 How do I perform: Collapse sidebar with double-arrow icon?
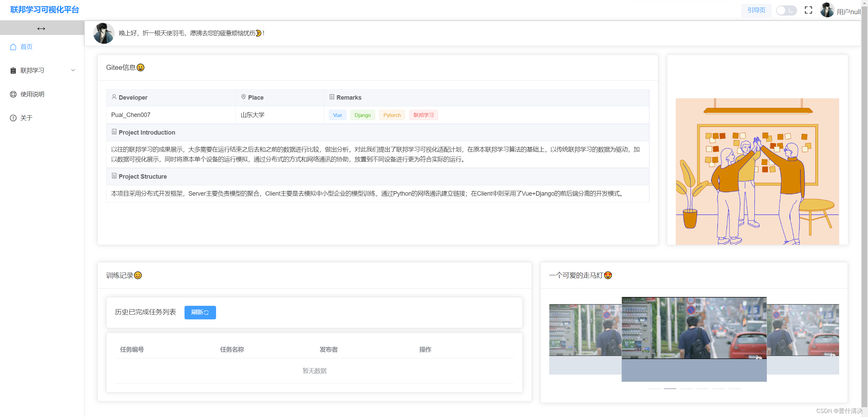point(41,28)
